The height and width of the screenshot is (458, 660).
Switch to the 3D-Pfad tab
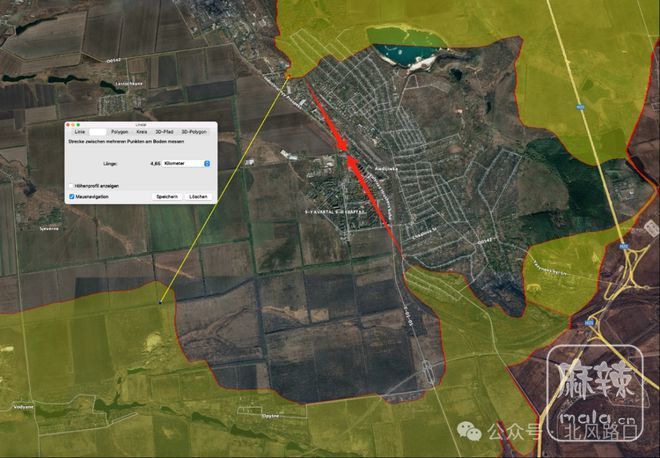coord(164,131)
